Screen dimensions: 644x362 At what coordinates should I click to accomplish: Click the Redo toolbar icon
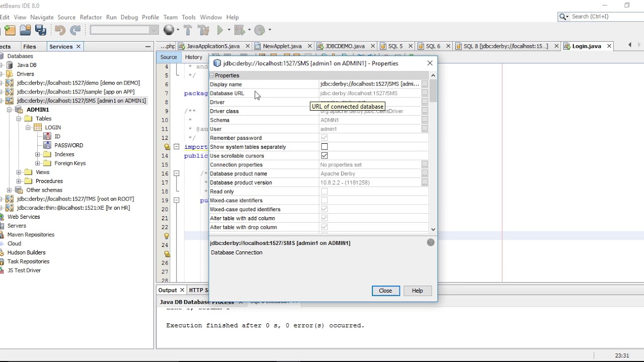75,30
